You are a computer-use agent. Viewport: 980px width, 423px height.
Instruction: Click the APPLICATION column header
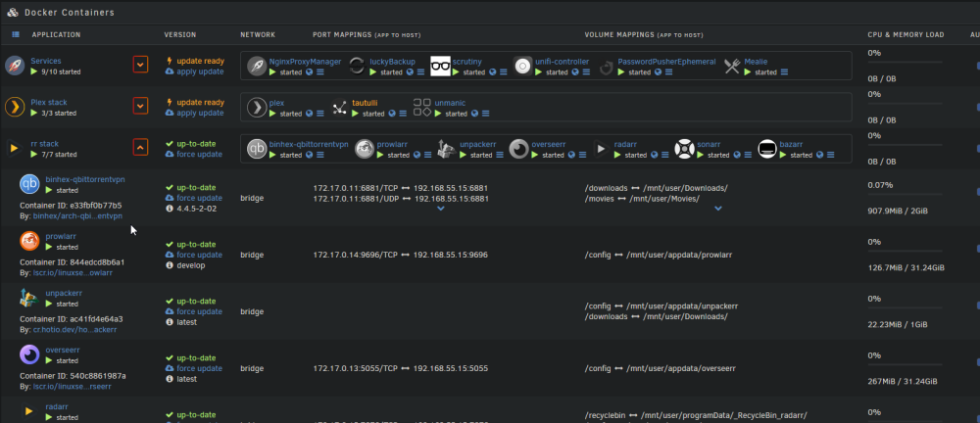(x=56, y=35)
